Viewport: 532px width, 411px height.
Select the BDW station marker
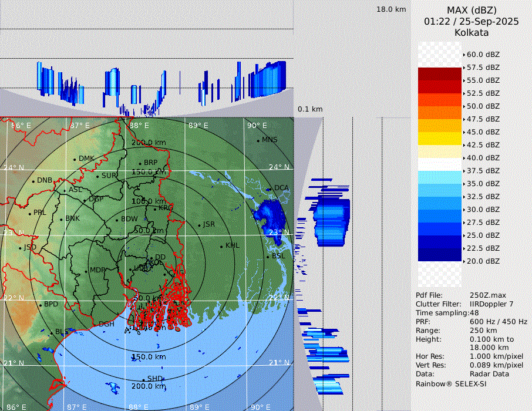click(x=117, y=220)
